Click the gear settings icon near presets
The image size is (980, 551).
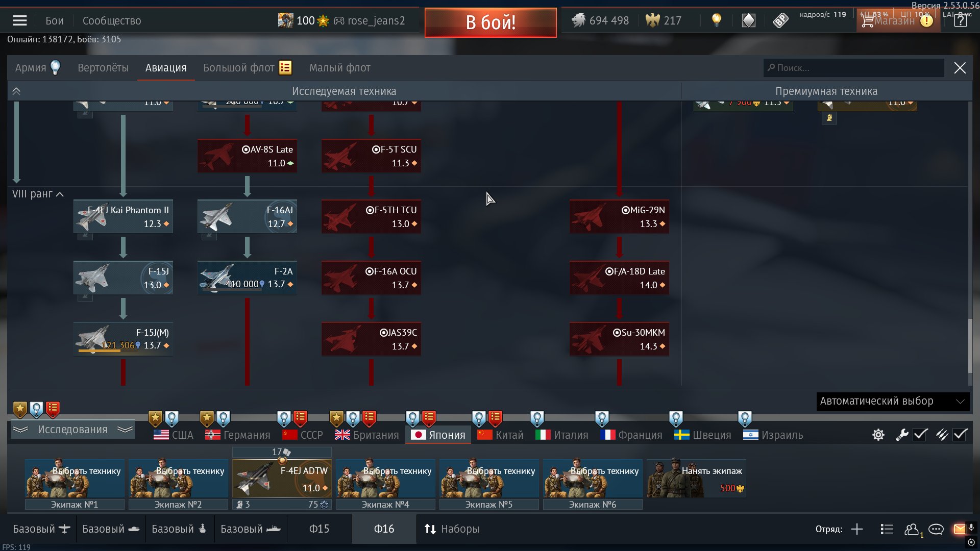tap(878, 435)
